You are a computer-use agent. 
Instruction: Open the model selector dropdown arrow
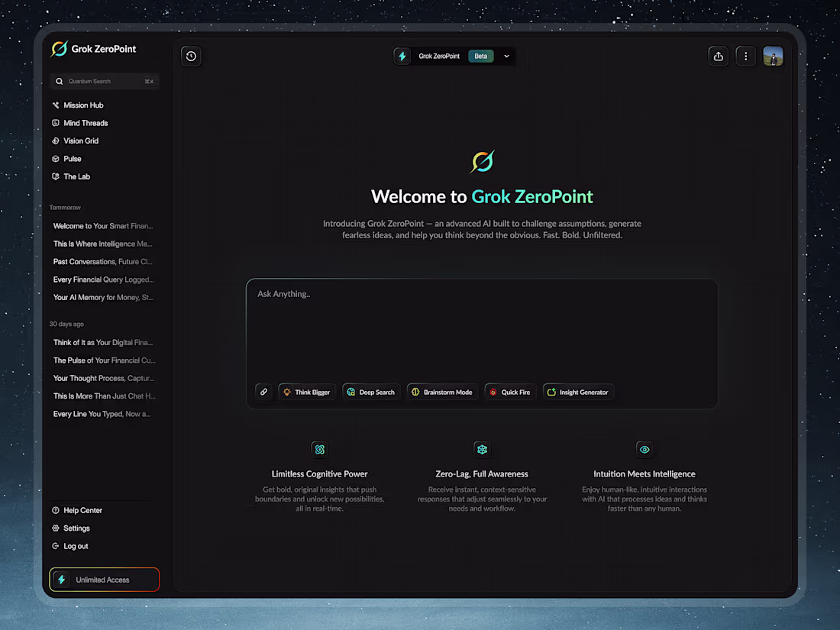(x=506, y=56)
